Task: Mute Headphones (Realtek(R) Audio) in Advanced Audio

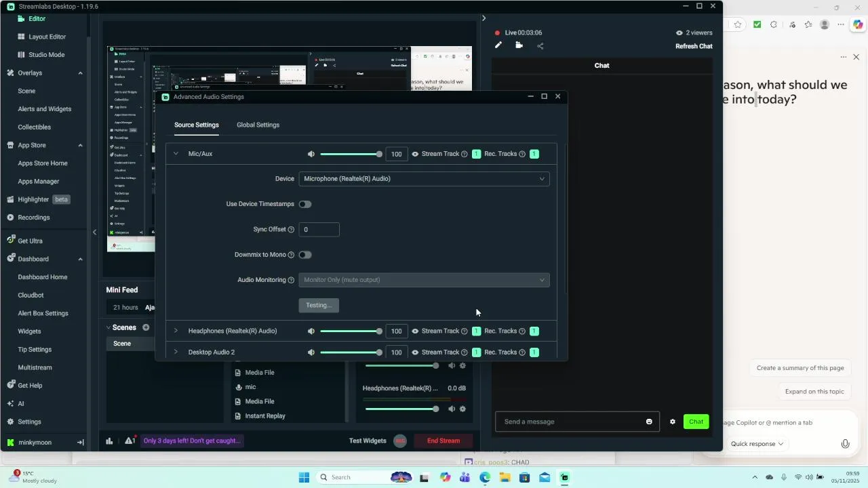Action: [x=311, y=331]
